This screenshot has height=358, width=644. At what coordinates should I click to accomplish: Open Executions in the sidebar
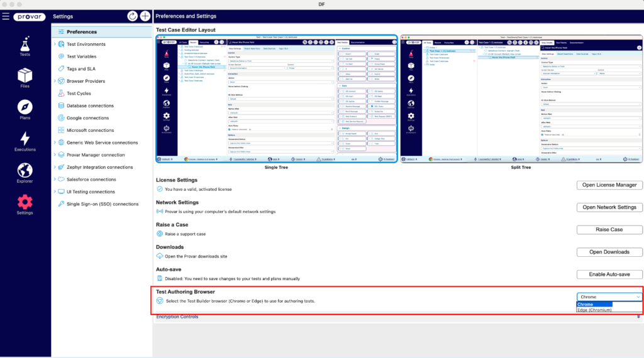(x=25, y=141)
